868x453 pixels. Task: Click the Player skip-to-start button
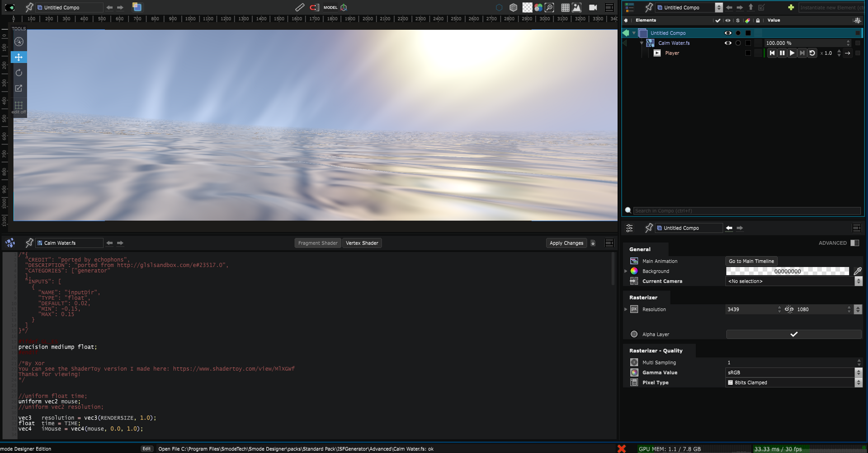(x=772, y=53)
